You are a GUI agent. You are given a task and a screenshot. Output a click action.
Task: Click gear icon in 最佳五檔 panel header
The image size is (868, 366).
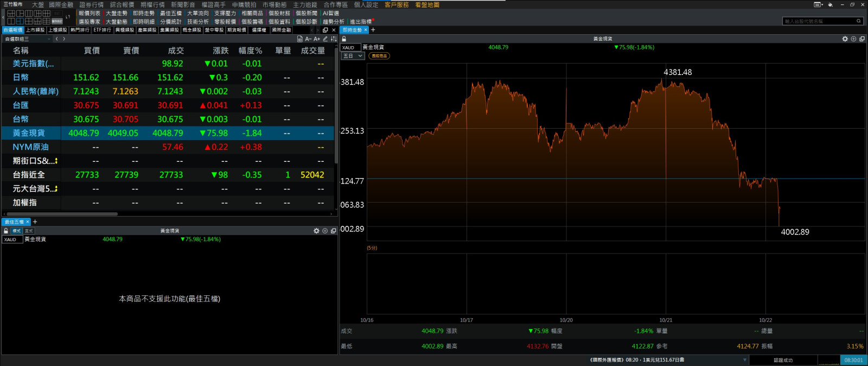click(x=316, y=231)
